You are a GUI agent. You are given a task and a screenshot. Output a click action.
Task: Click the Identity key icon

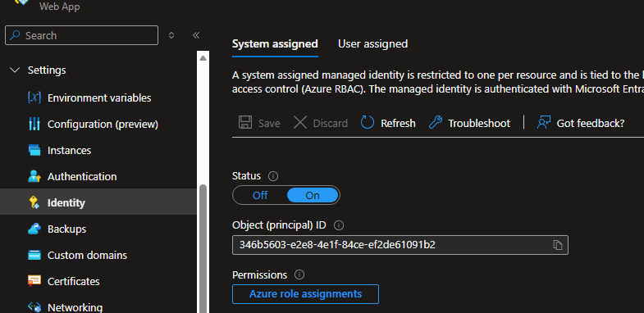point(34,202)
